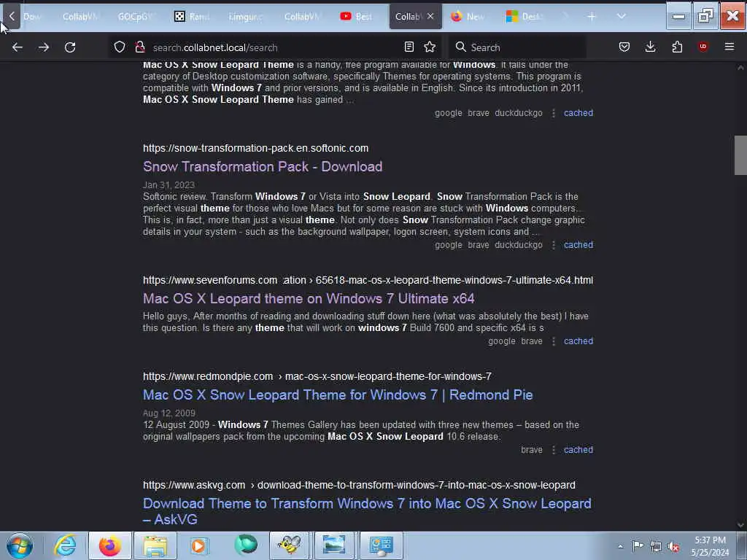747x560 pixels.
Task: Click duckduckgo under the Snow Transformation Pack result
Action: point(519,245)
